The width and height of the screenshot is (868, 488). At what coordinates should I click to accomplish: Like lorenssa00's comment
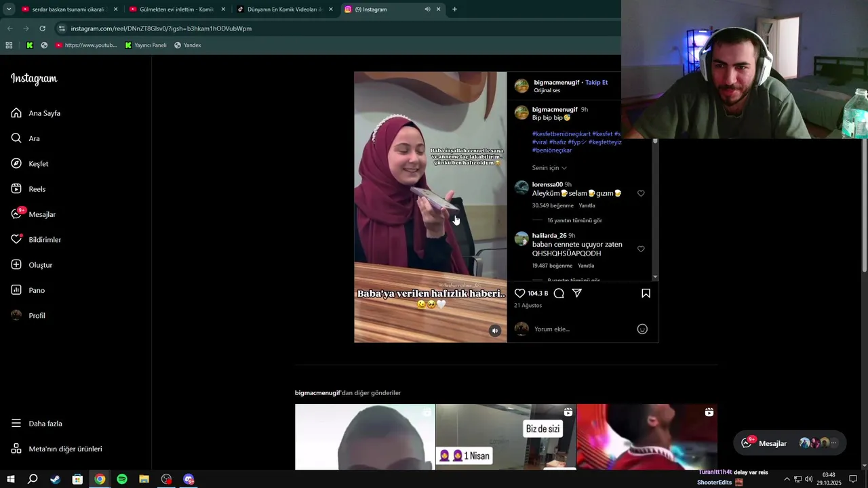pos(641,194)
